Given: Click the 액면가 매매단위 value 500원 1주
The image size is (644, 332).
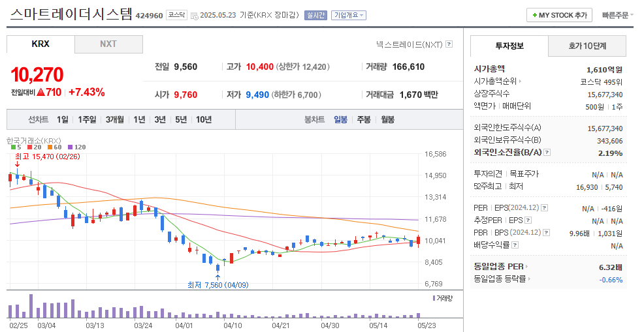Looking at the screenshot, I should (604, 107).
